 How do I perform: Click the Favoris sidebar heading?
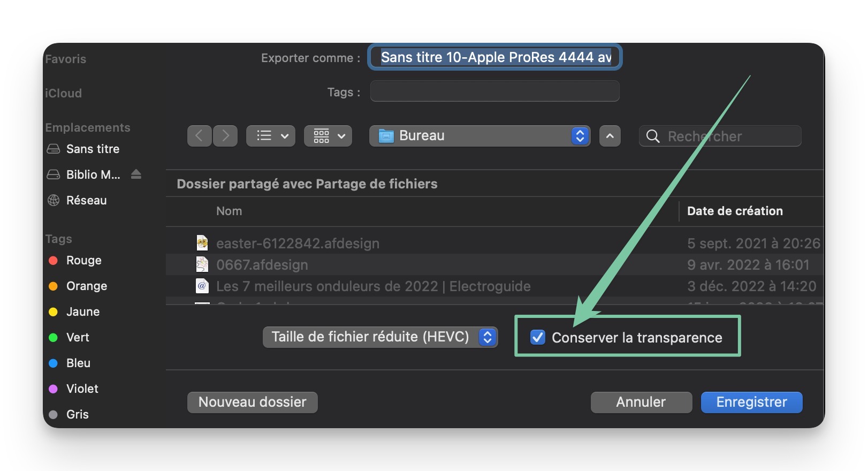[66, 59]
